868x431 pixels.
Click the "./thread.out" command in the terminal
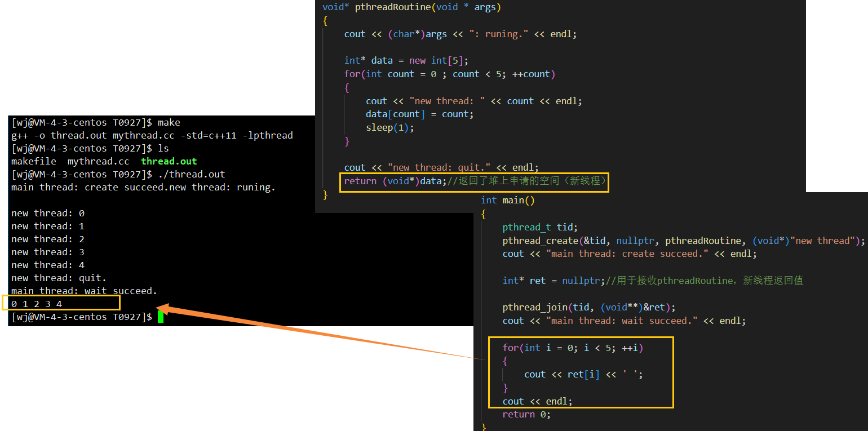pos(192,175)
